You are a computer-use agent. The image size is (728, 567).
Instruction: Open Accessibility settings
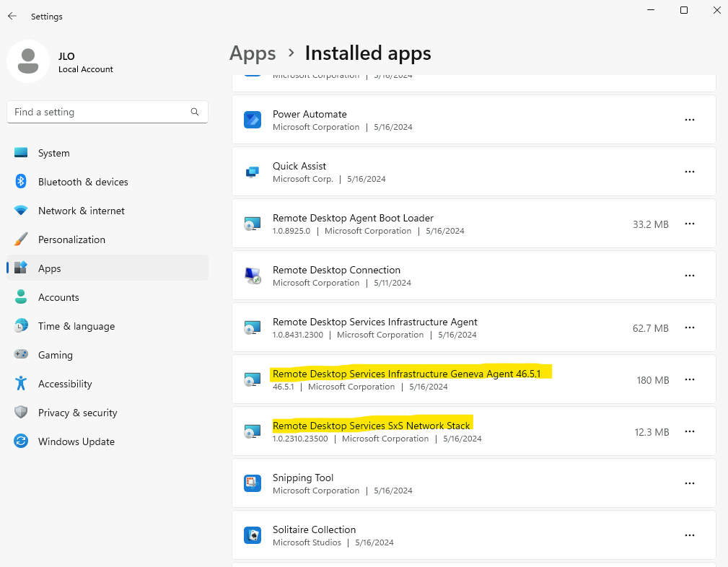pos(108,383)
